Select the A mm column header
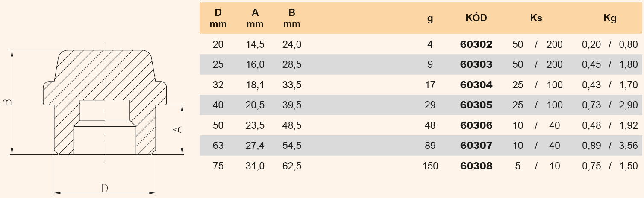 pyautogui.click(x=255, y=18)
